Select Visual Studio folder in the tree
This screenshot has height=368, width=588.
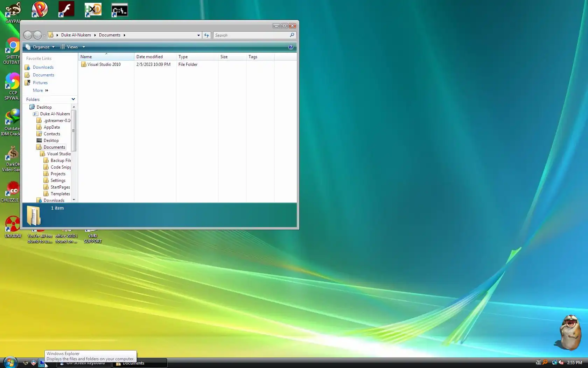[59, 154]
